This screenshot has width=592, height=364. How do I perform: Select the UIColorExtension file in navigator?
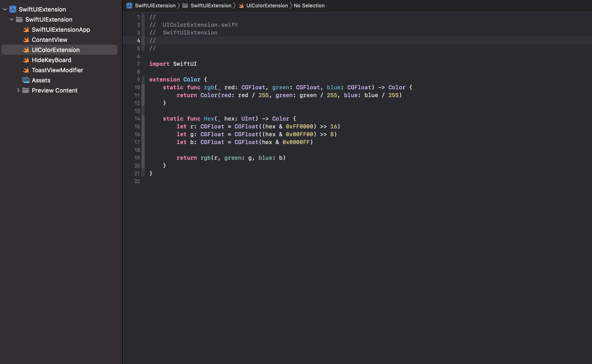coord(56,50)
